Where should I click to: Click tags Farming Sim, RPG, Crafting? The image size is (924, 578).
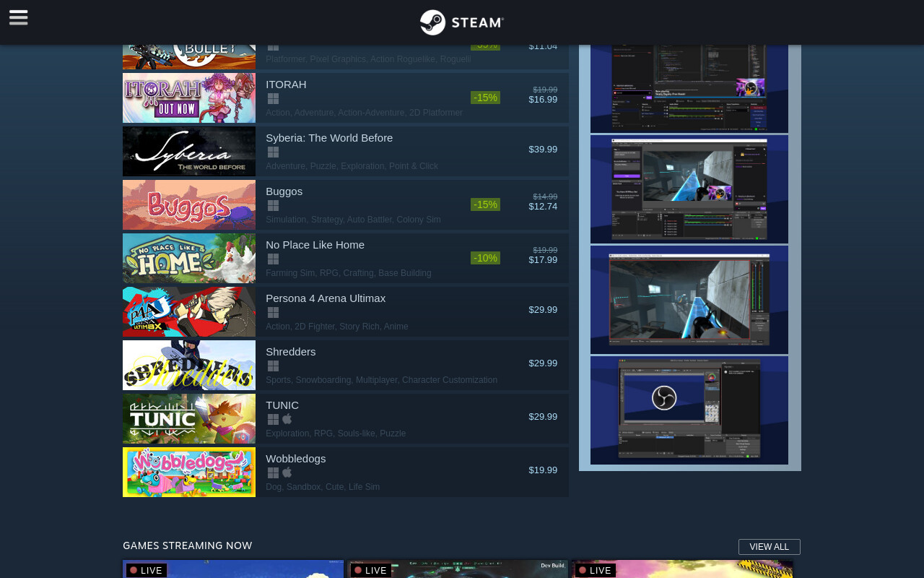348,273
